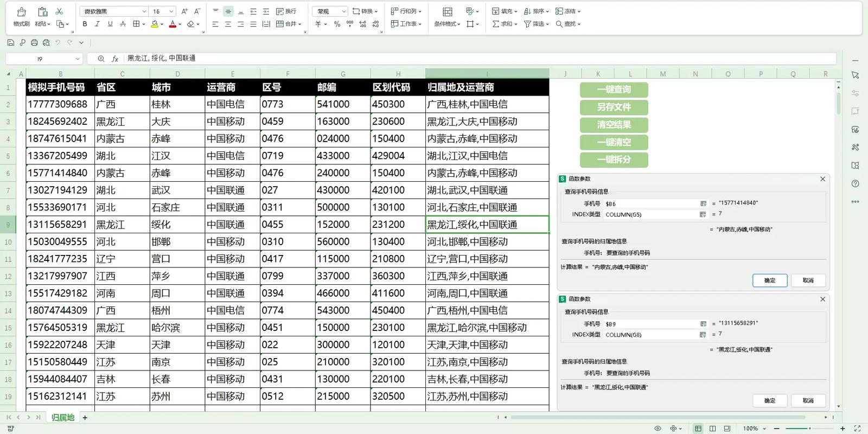868x434 pixels.
Task: Select the 归属地 sheet tab
Action: point(63,417)
